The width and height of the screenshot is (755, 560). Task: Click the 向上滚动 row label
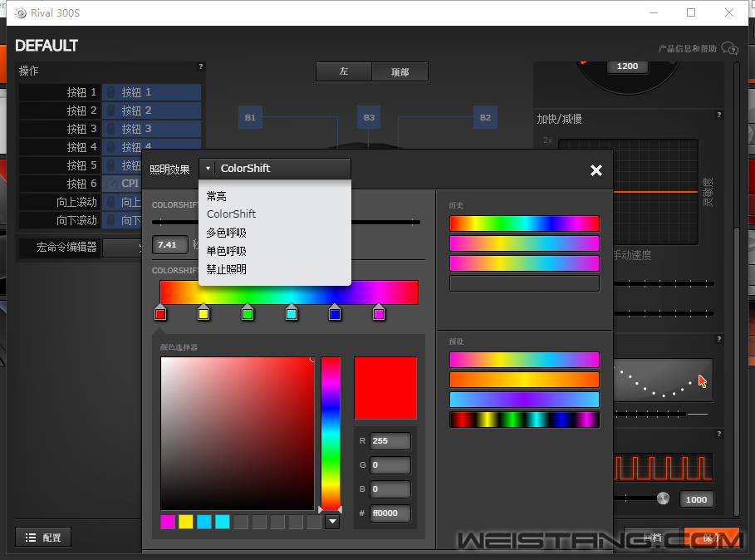[x=76, y=202]
